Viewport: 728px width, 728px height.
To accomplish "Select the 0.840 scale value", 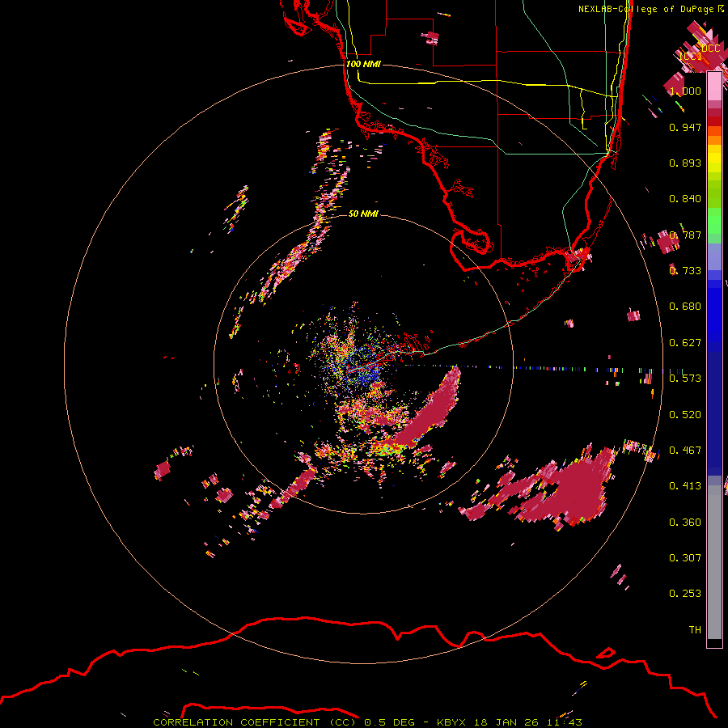I will pyautogui.click(x=685, y=199).
